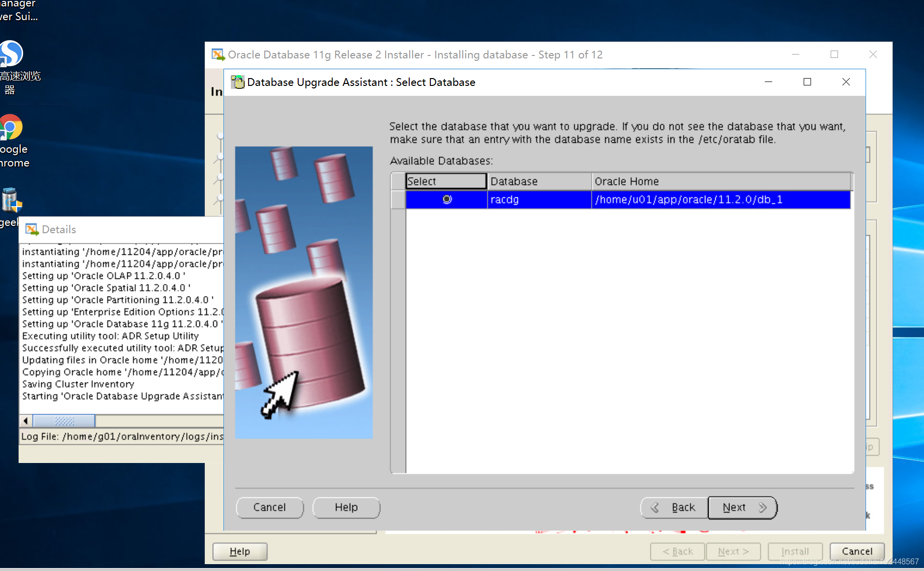This screenshot has width=924, height=571.
Task: Click 'Setting up Oracle Spatial 11.2.0.4.0' line
Action: tap(107, 288)
